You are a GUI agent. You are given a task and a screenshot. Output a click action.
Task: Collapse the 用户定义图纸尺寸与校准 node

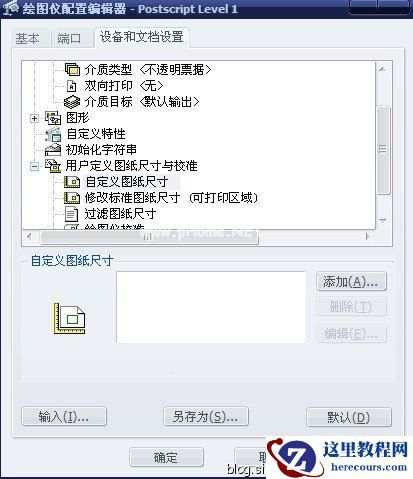(x=34, y=166)
